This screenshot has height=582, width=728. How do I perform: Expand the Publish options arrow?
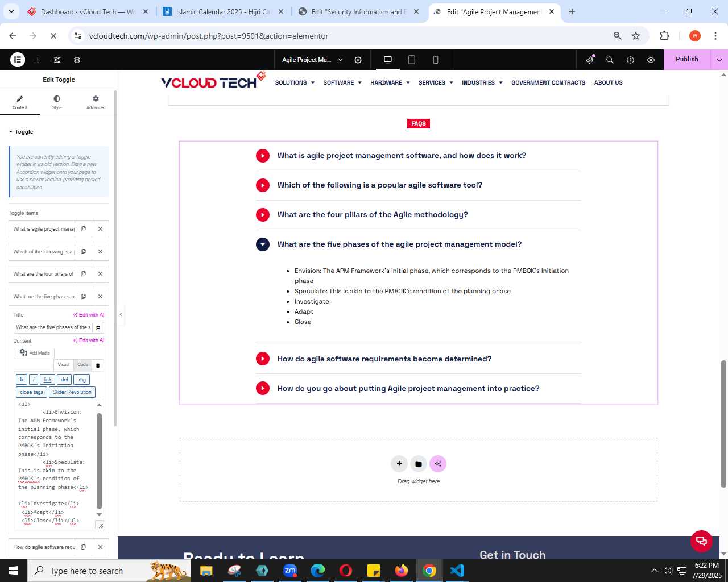(x=719, y=60)
